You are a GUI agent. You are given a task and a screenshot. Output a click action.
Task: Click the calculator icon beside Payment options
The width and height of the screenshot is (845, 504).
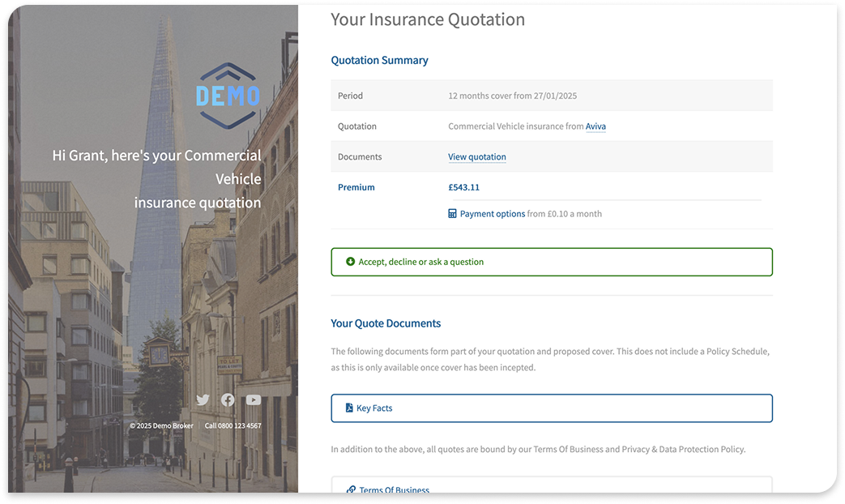(452, 214)
